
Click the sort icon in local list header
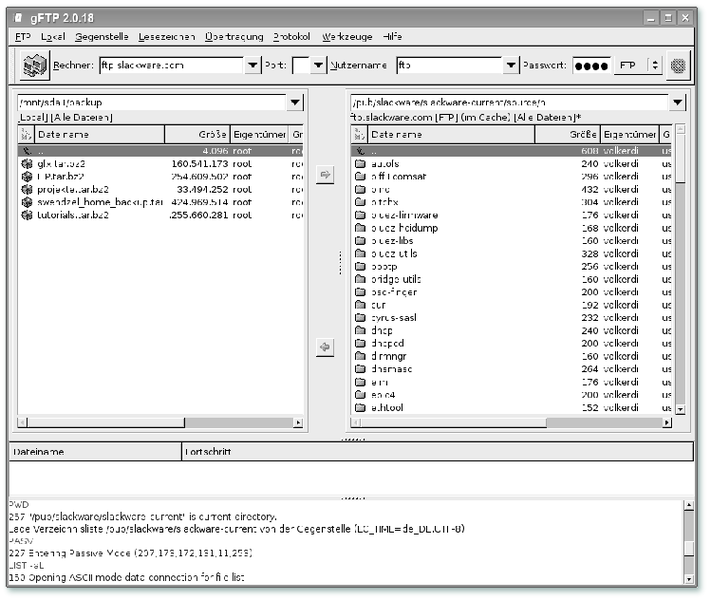(x=26, y=134)
